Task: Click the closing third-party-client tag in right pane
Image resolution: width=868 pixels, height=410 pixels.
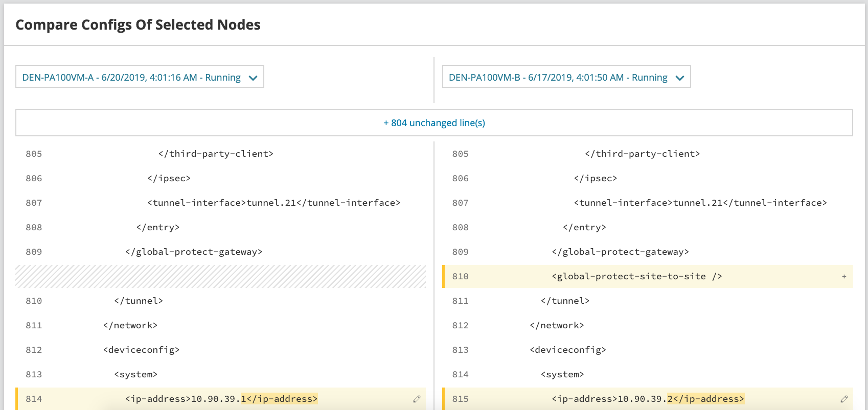Action: click(x=642, y=154)
